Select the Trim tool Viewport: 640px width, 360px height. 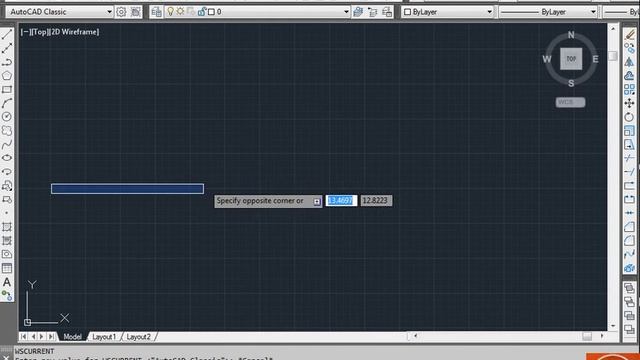tap(629, 158)
